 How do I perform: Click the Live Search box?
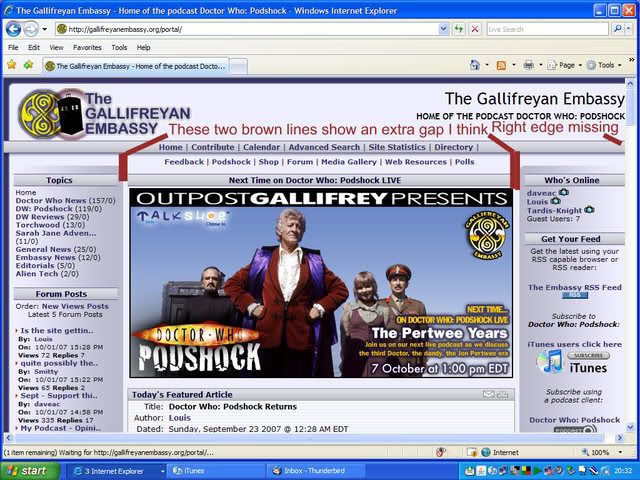pos(547,29)
